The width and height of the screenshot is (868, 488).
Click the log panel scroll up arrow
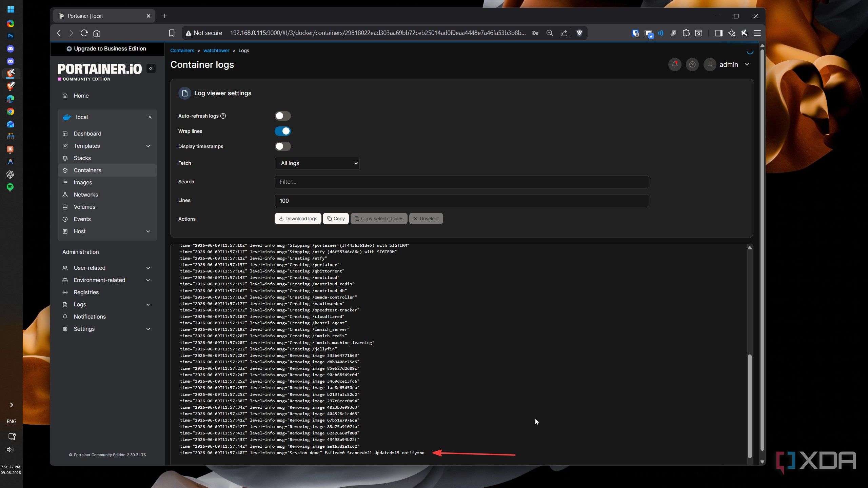coord(750,248)
